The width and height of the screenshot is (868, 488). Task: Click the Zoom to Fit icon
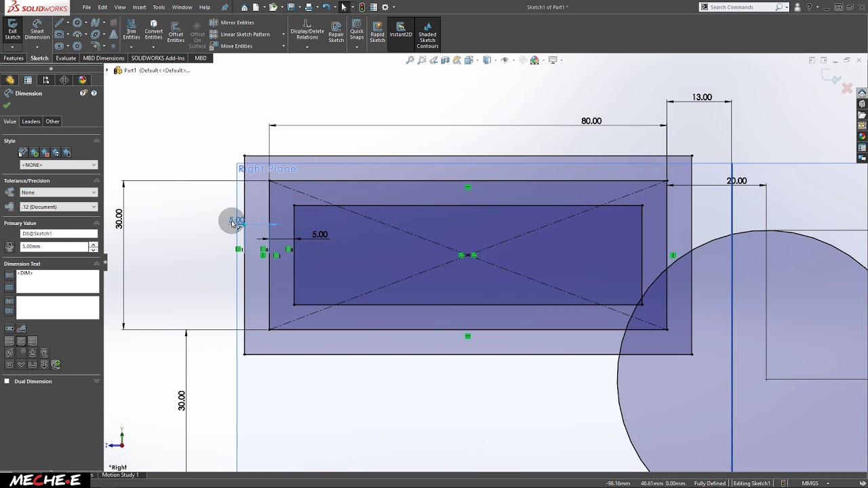(x=410, y=60)
